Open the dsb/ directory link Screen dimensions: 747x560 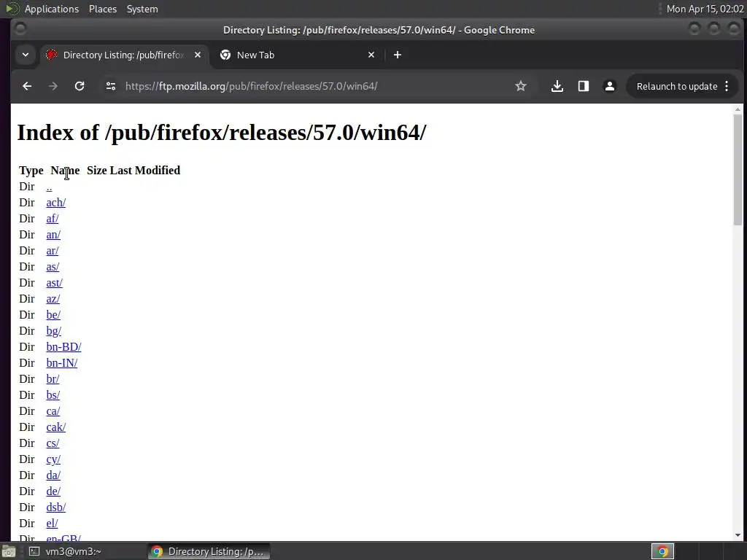pos(55,507)
